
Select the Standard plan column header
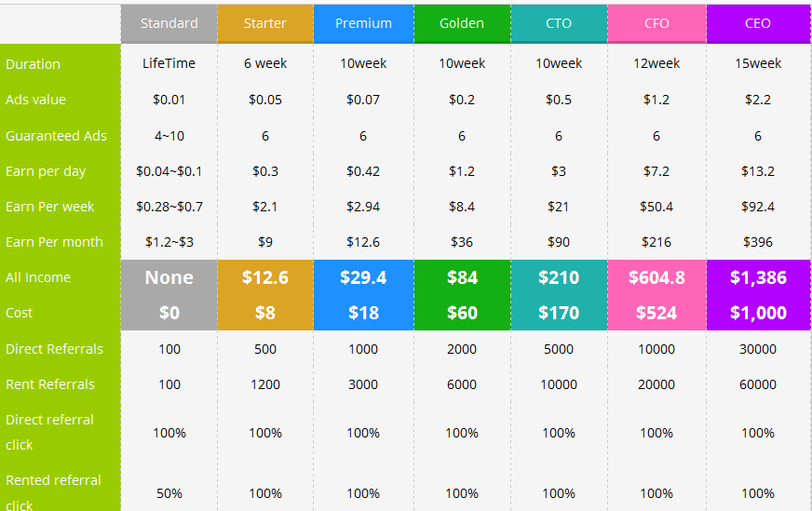coord(169,23)
